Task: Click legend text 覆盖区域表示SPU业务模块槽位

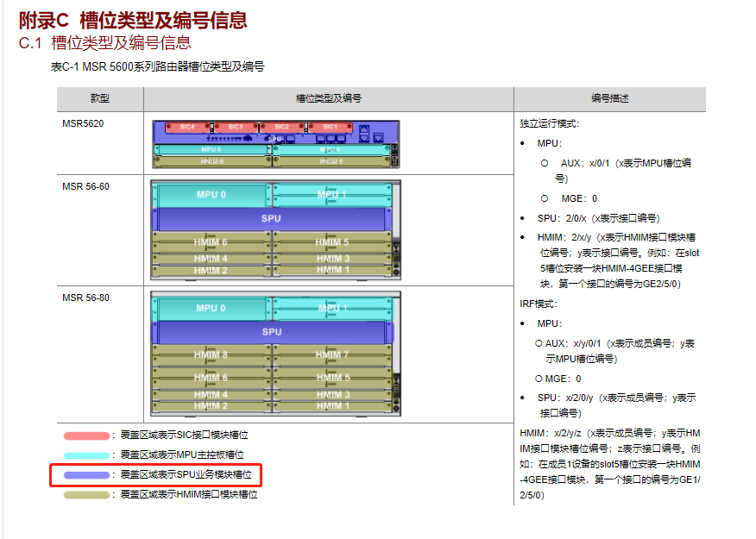Action: click(x=186, y=475)
